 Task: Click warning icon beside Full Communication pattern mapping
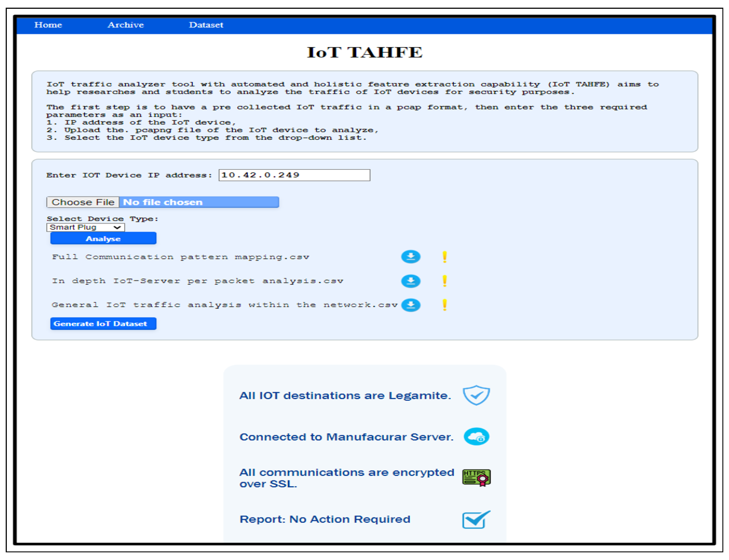pyautogui.click(x=444, y=257)
